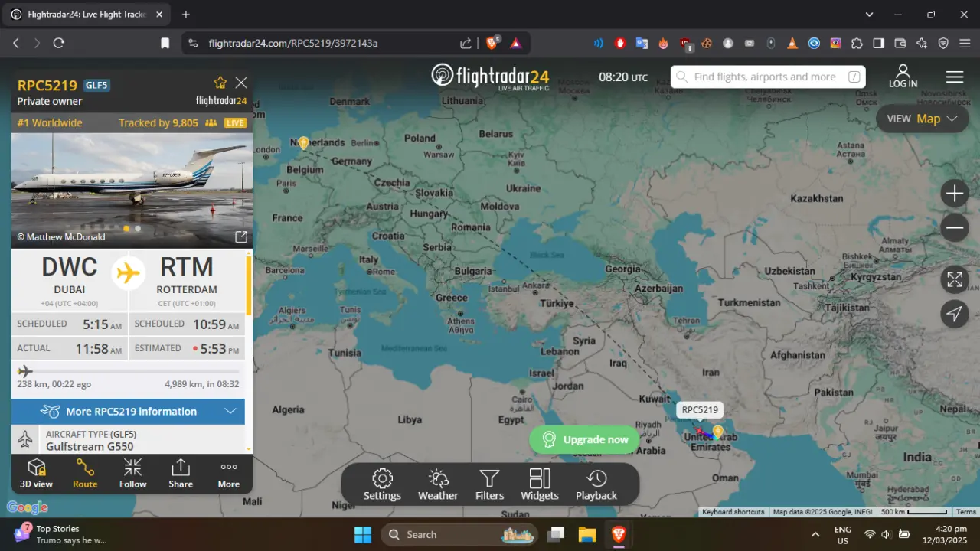Open the VIEW Map dropdown

(x=923, y=119)
